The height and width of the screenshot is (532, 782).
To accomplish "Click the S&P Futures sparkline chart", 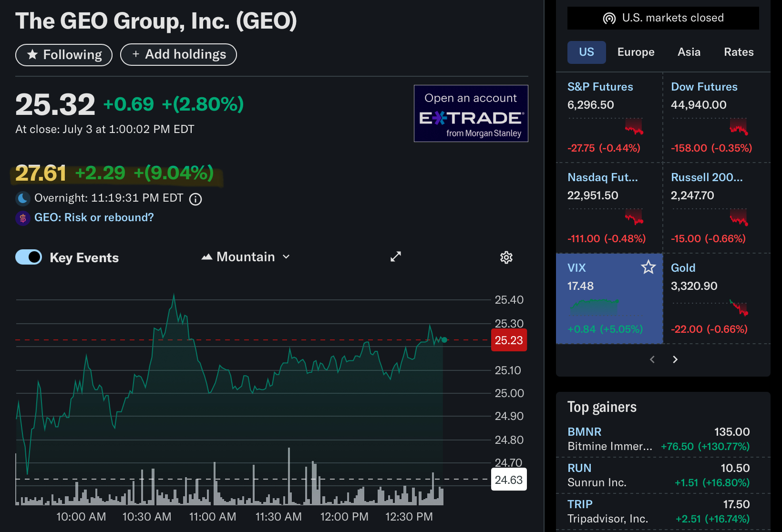I will 606,126.
